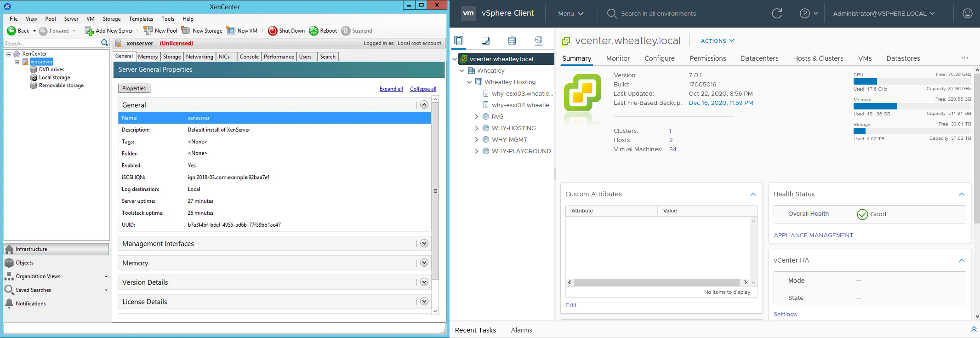Switch to Monitor tab in vSphere

pos(618,58)
